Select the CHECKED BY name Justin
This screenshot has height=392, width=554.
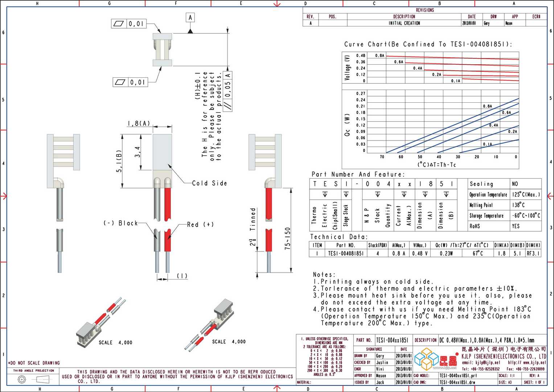click(x=382, y=362)
